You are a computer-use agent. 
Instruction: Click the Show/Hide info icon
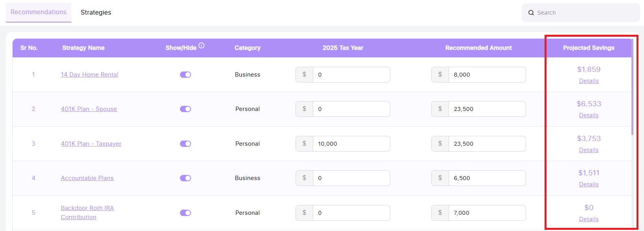pos(202,45)
